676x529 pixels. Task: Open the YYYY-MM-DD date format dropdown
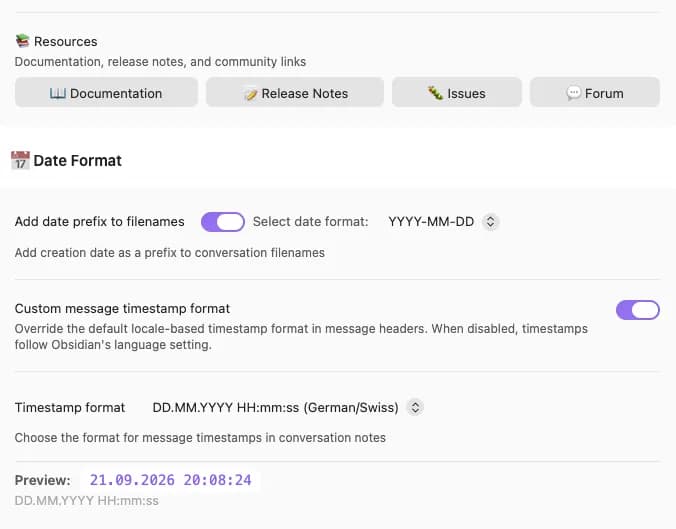pyautogui.click(x=442, y=222)
